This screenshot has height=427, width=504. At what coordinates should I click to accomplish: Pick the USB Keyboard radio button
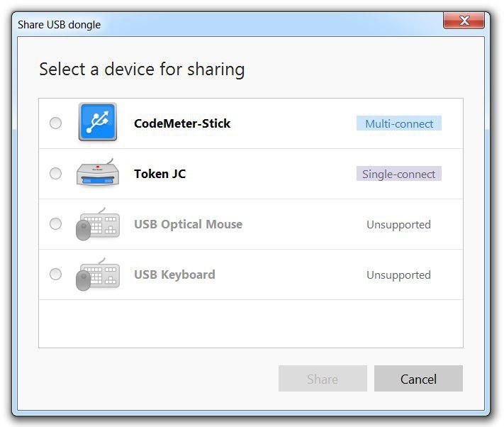[x=55, y=274]
